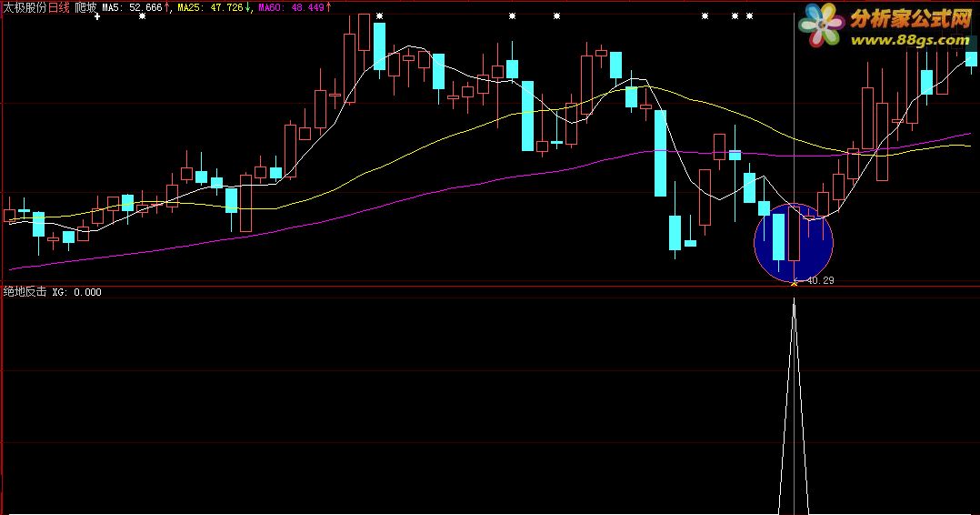Click the 绝地反击 sub-indicator title
The width and height of the screenshot is (980, 515).
click(x=25, y=291)
